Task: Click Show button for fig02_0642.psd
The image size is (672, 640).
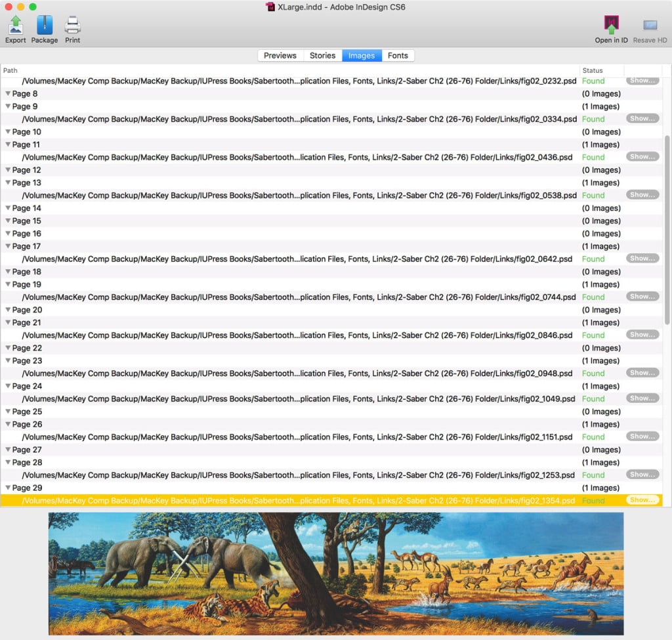Action: pyautogui.click(x=642, y=258)
